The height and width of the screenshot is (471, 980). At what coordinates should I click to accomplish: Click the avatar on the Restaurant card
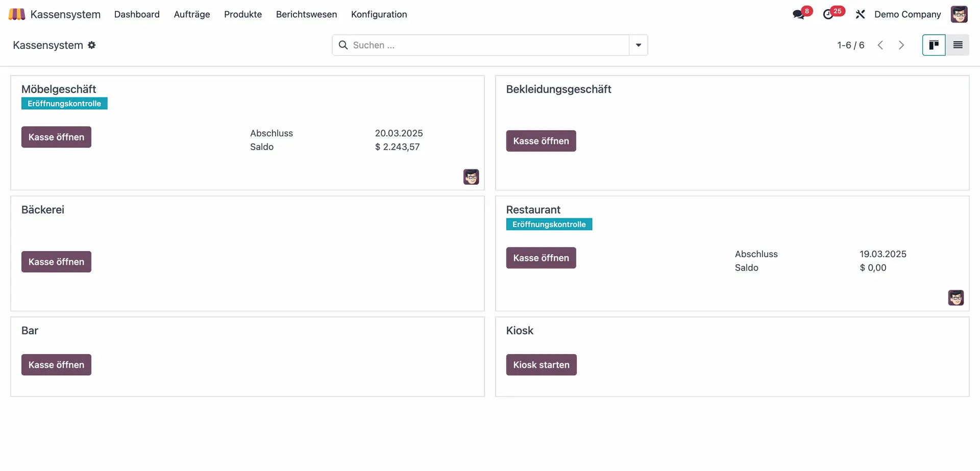(x=956, y=298)
